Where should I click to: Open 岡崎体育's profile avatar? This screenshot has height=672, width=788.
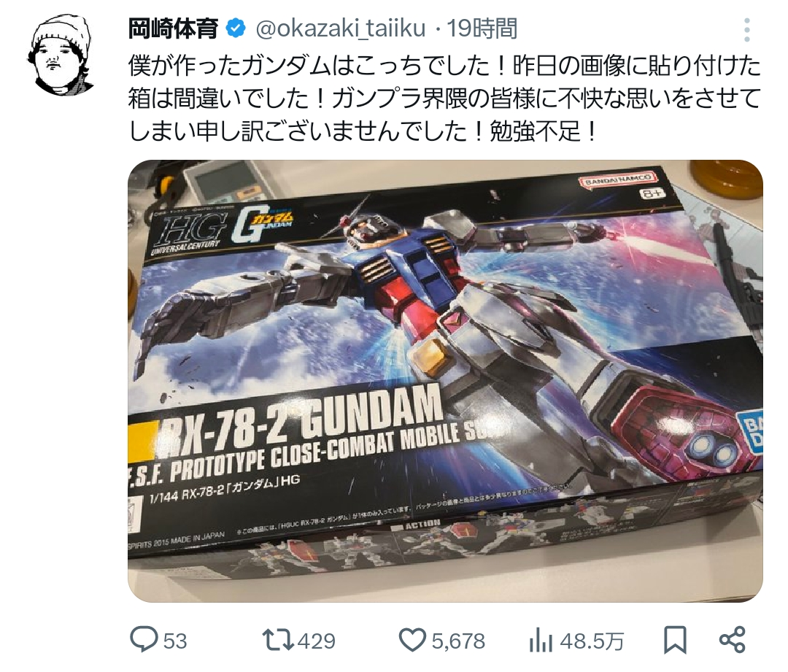pos(61,54)
